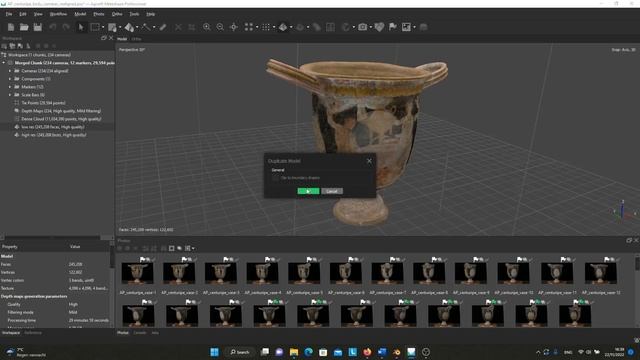Image resolution: width=640 pixels, height=360 pixels.
Task: Choose the Move region tool icon
Action: click(112, 27)
